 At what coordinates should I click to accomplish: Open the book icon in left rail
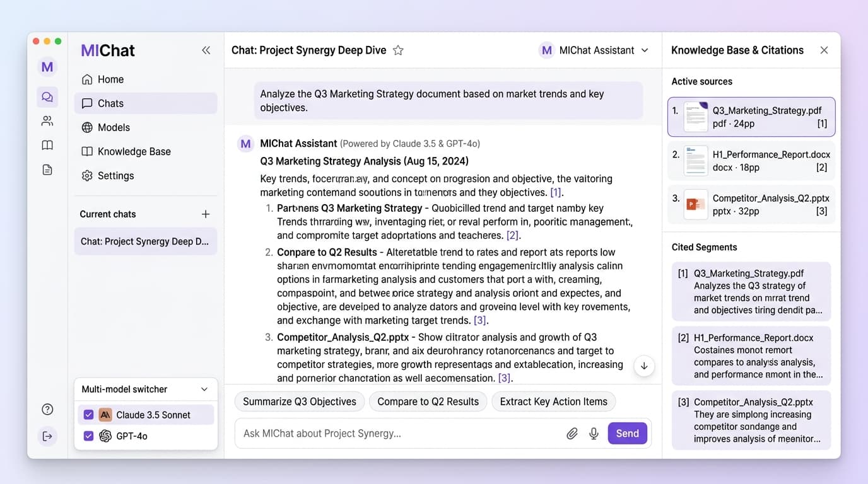tap(47, 146)
